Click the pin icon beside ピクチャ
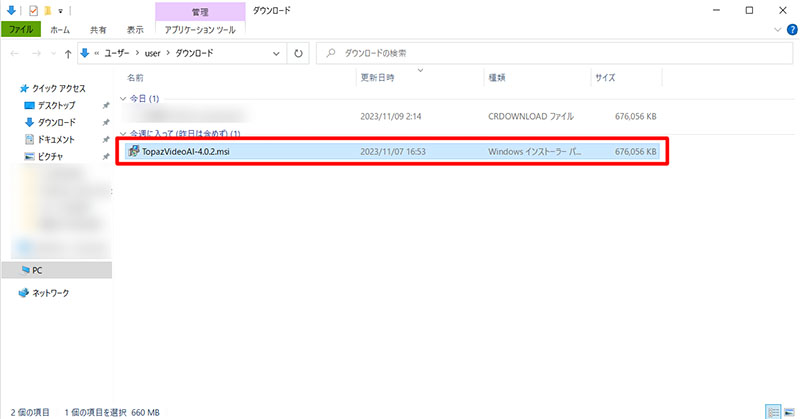The height and width of the screenshot is (419, 800). (x=106, y=156)
